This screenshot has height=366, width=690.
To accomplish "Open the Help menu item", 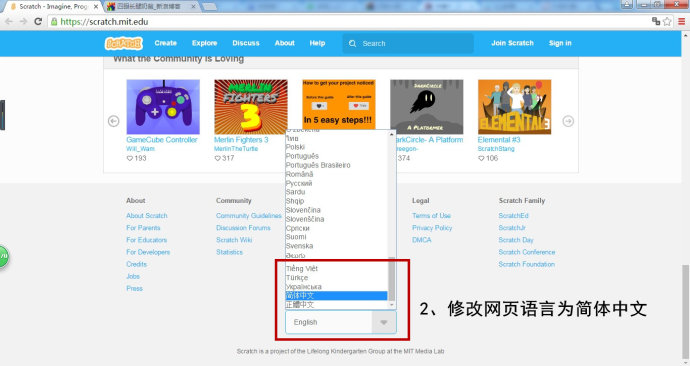I will click(317, 43).
